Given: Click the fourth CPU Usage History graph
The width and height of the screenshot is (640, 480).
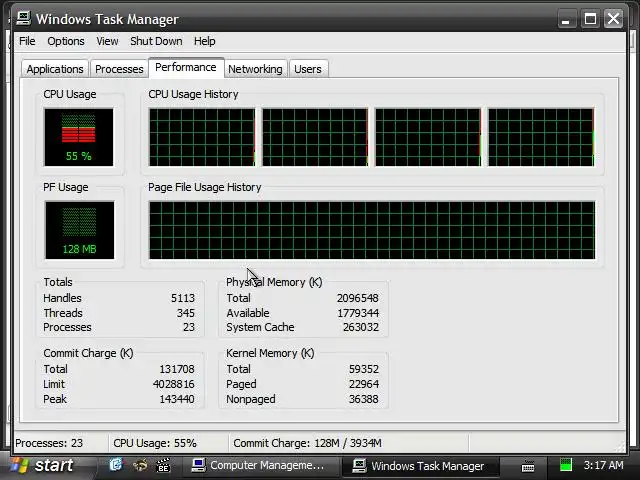Looking at the screenshot, I should point(541,137).
